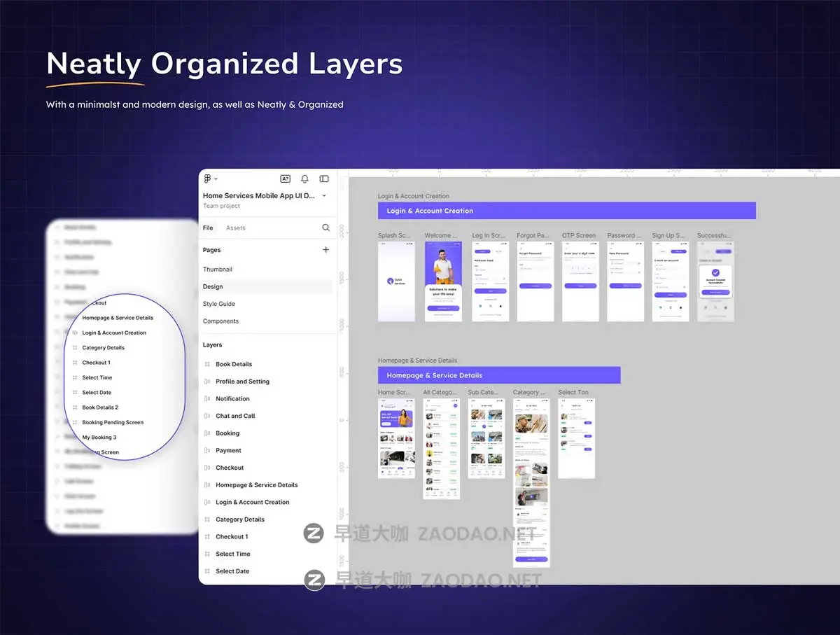Click the icon beside the Payment layer
The height and width of the screenshot is (635, 840).
click(x=208, y=451)
